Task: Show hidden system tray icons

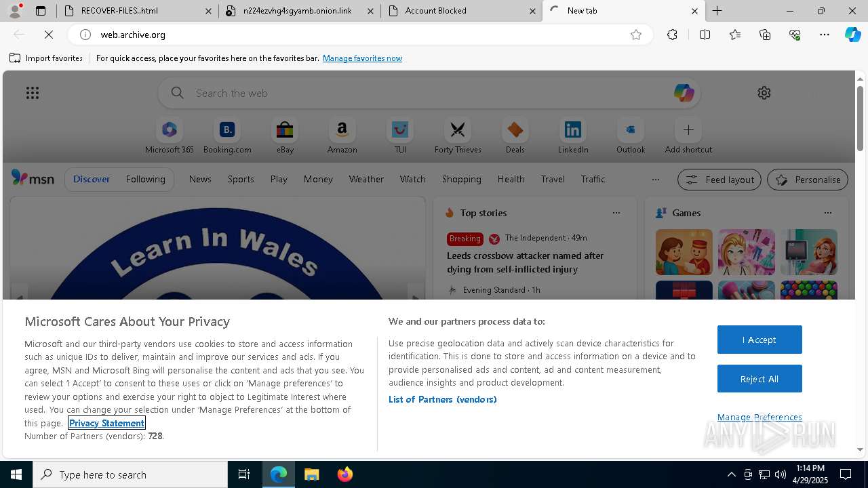Action: (x=731, y=474)
